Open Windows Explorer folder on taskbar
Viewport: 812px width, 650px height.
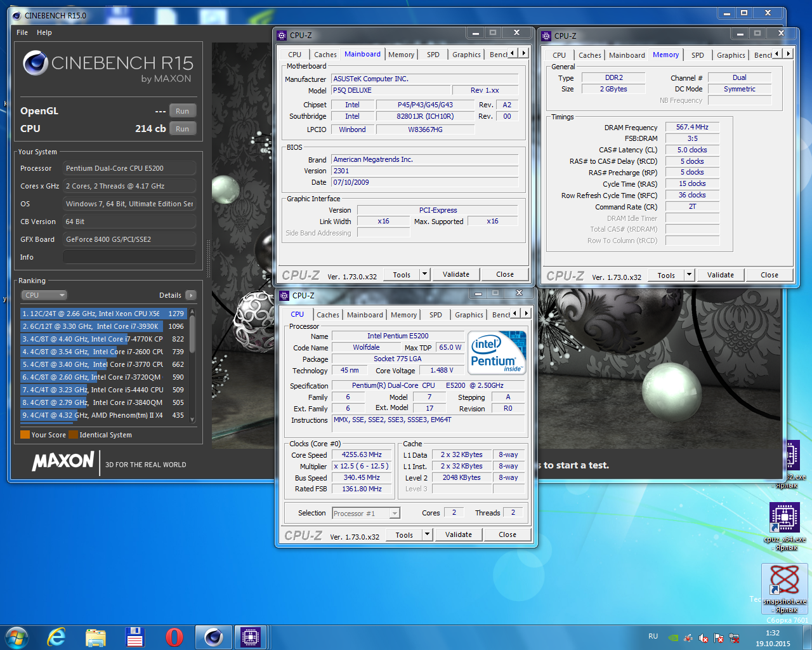pos(96,637)
